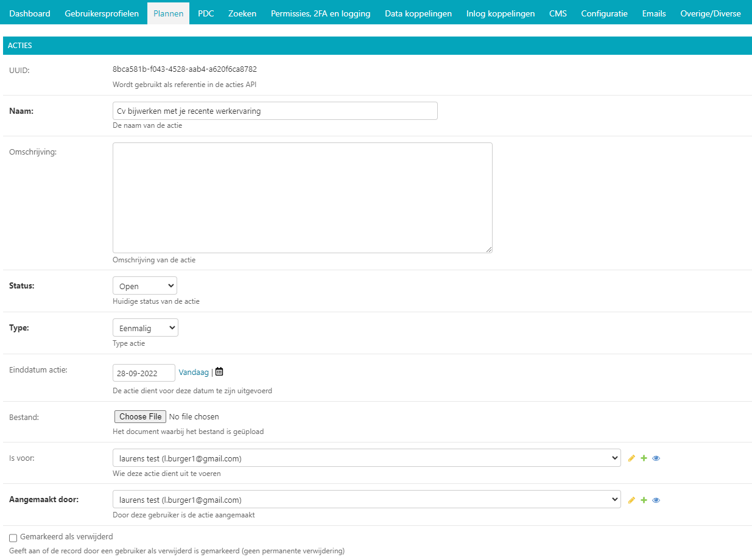Edit the selected 'Is voor' user with pencil icon
The width and height of the screenshot is (752, 560).
click(631, 458)
